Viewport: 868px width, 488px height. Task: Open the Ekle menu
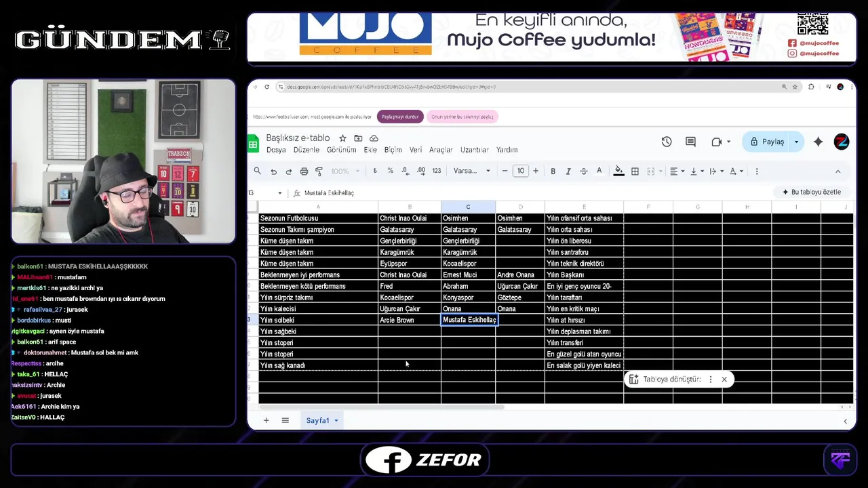click(x=370, y=150)
